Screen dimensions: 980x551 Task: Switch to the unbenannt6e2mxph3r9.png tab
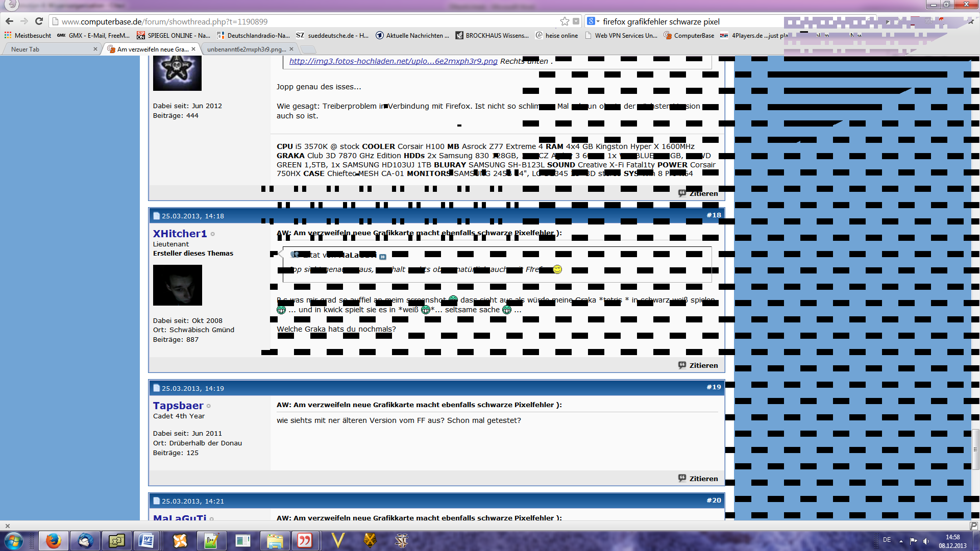tap(246, 49)
